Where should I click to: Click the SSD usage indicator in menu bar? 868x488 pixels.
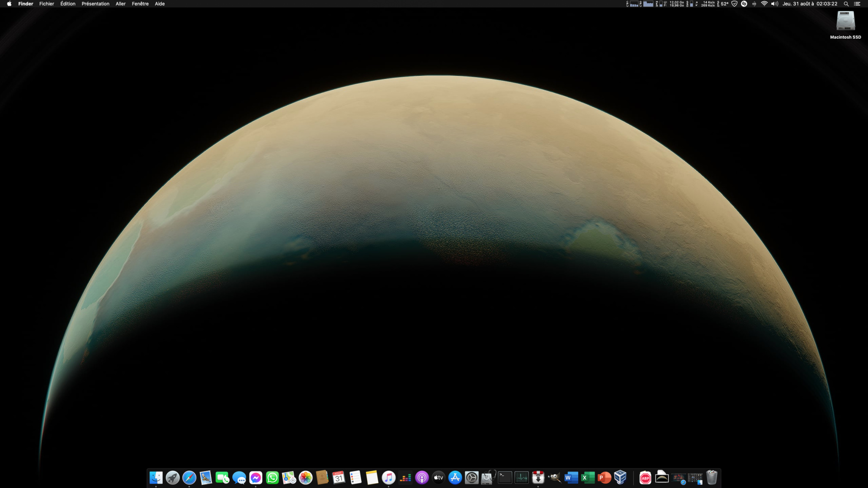pyautogui.click(x=690, y=3)
